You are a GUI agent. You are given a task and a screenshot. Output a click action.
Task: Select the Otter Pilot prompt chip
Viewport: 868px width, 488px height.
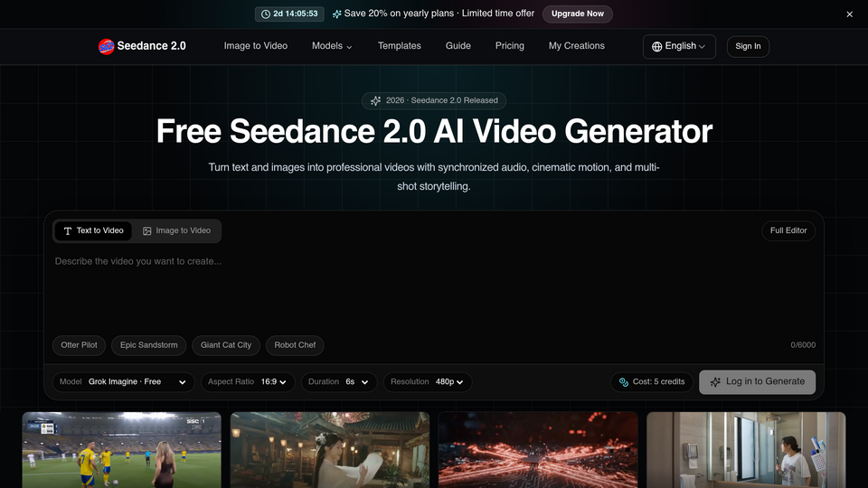point(80,345)
